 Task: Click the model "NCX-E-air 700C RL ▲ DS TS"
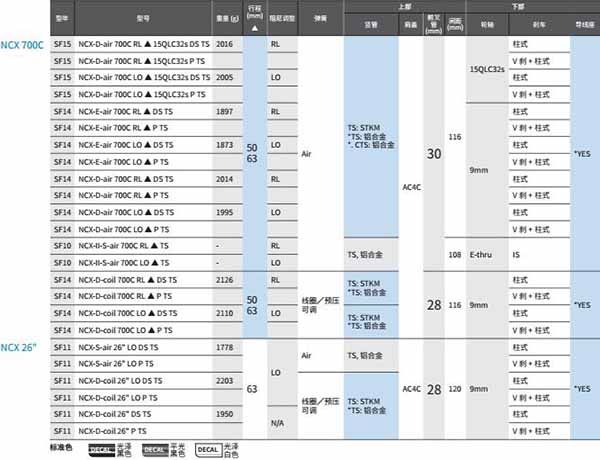(x=126, y=112)
